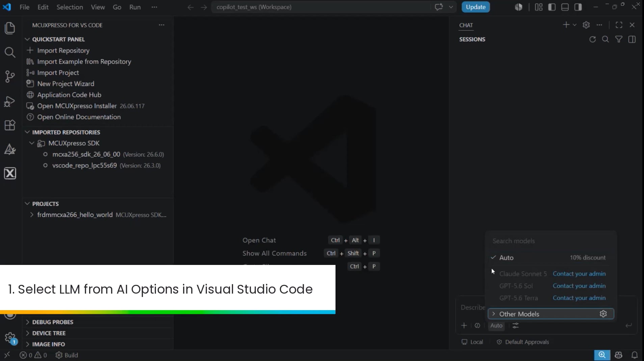Click the Search models input field
644x361 pixels.
(x=551, y=241)
